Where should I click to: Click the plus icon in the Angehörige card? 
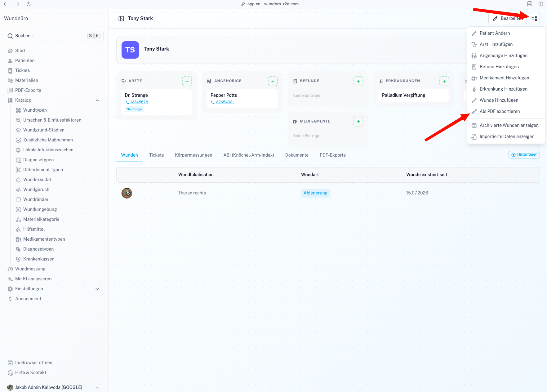pos(273,81)
